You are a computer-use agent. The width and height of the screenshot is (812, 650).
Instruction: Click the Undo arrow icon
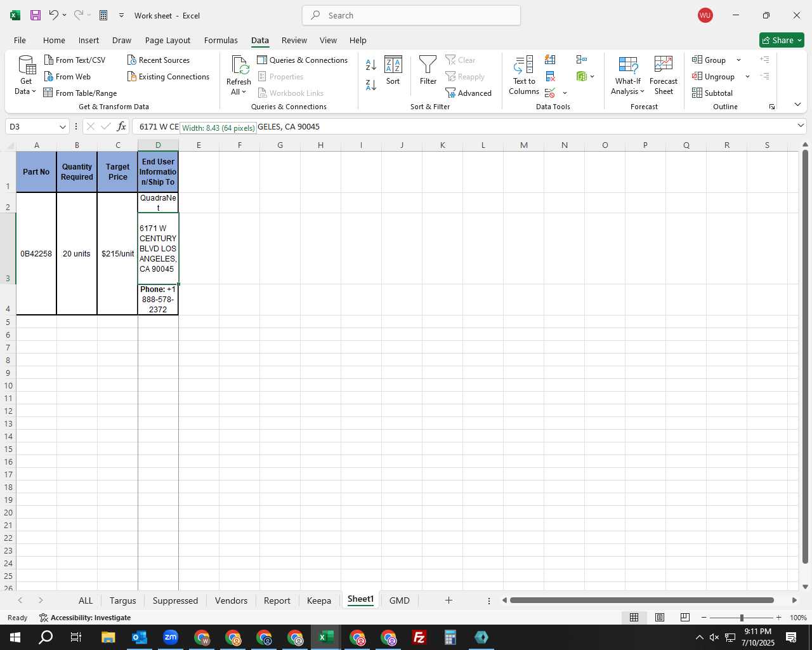point(54,15)
